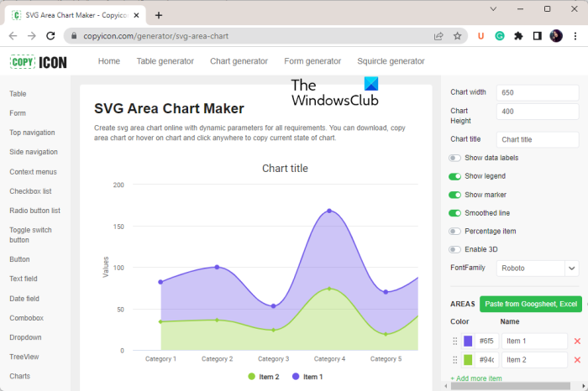Click the Chart width input field
Image resolution: width=588 pixels, height=391 pixels.
[x=538, y=92]
